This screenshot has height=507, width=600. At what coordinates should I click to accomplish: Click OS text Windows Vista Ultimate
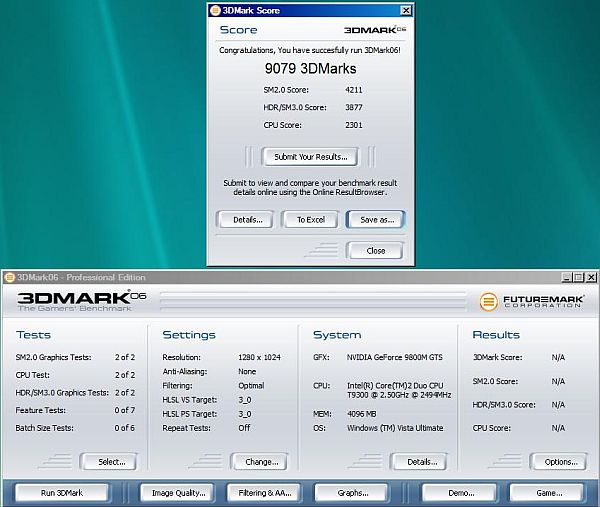click(395, 428)
